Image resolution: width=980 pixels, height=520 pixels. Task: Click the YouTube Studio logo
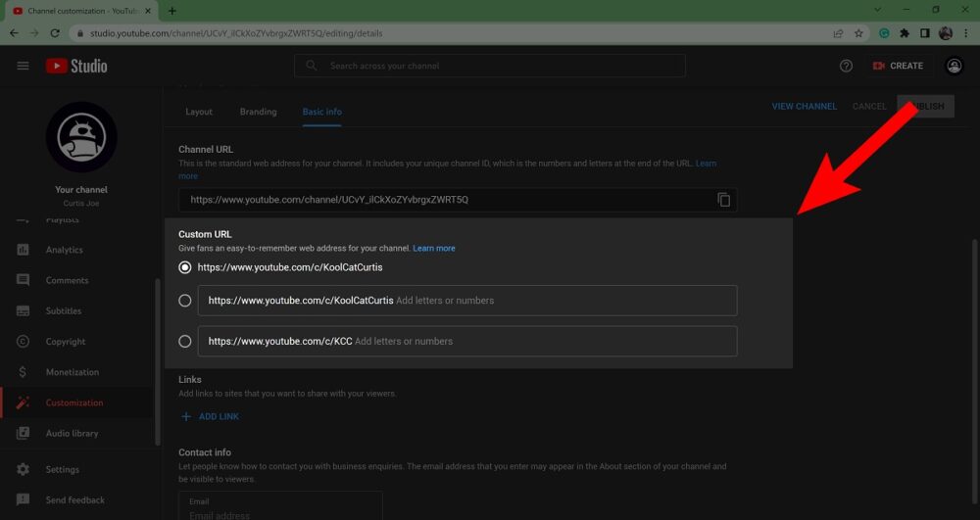[76, 66]
